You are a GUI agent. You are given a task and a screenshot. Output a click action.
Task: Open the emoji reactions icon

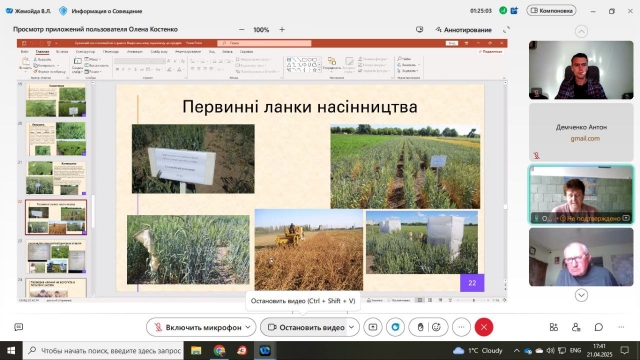tap(436, 327)
